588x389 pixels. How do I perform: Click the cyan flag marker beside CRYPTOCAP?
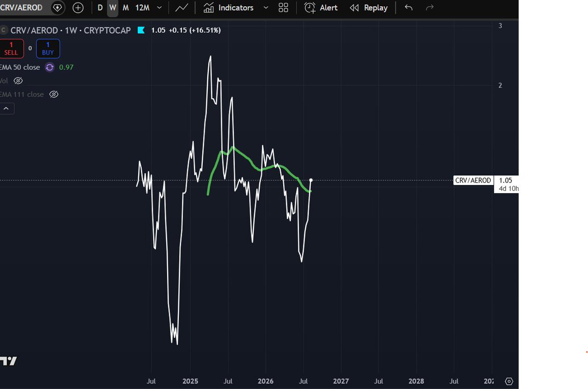[141, 30]
